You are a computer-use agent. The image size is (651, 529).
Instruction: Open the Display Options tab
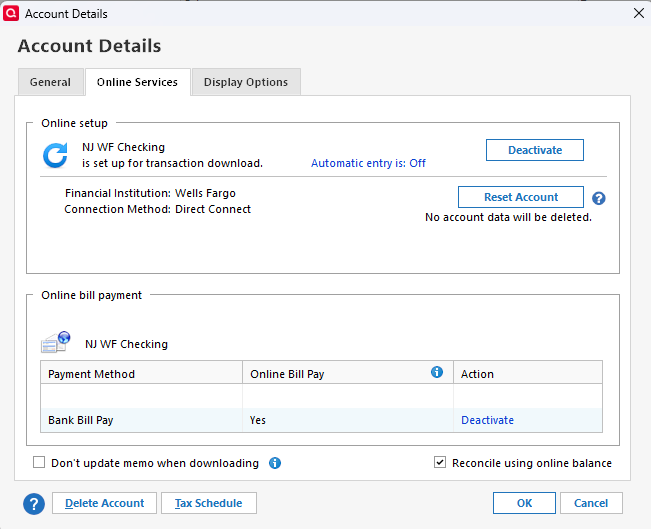click(x=246, y=82)
